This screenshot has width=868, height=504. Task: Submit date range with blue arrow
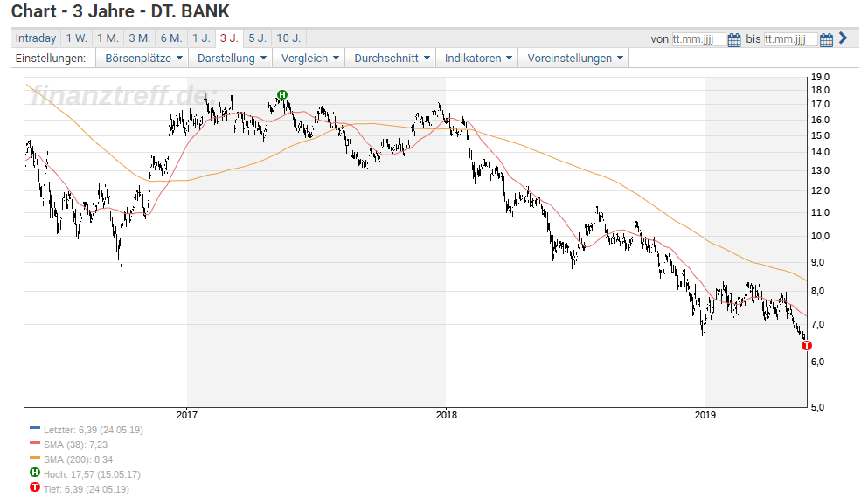[844, 38]
